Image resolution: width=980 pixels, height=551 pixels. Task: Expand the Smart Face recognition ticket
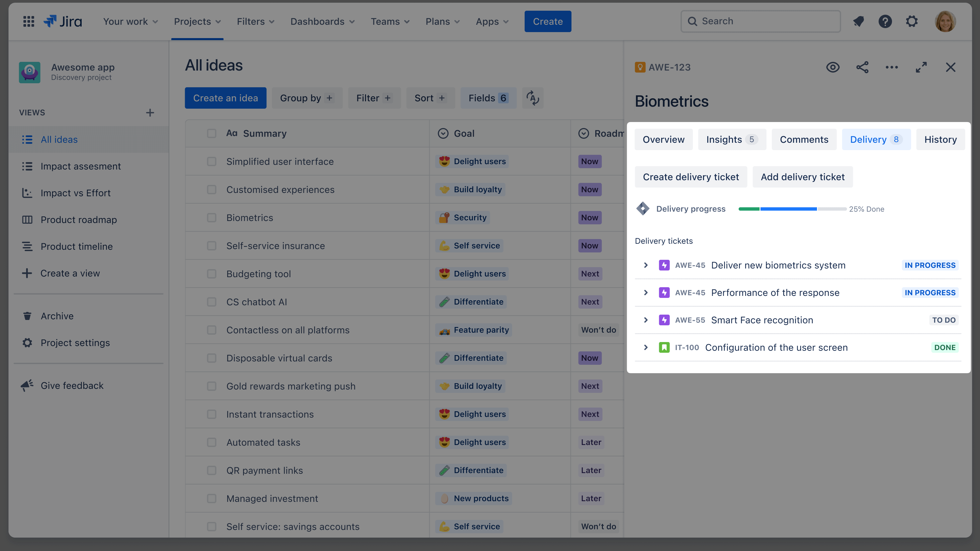(646, 320)
